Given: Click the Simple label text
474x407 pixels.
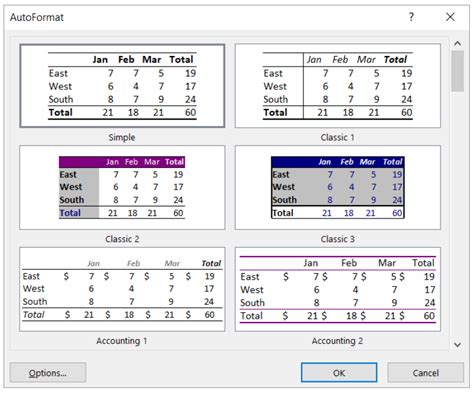Looking at the screenshot, I should pyautogui.click(x=122, y=137).
